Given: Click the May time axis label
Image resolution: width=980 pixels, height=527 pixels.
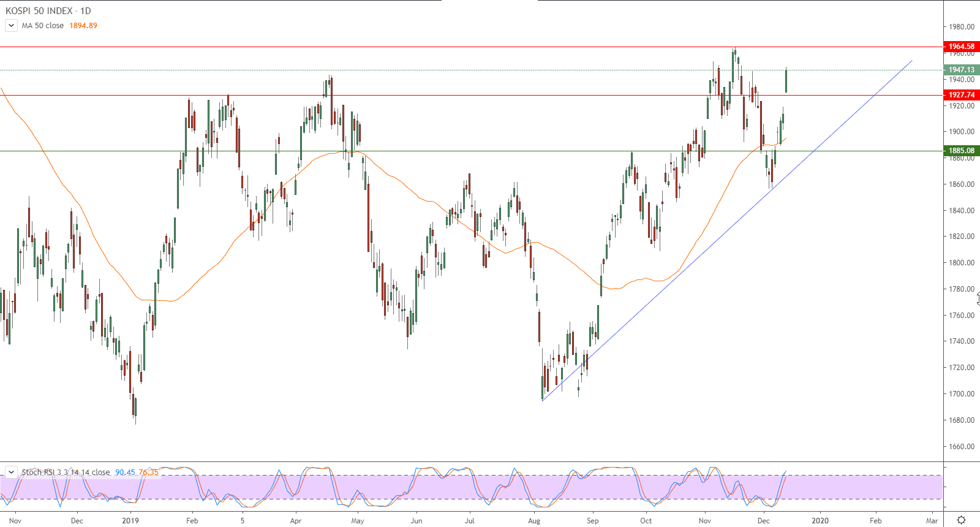Looking at the screenshot, I should 358,521.
